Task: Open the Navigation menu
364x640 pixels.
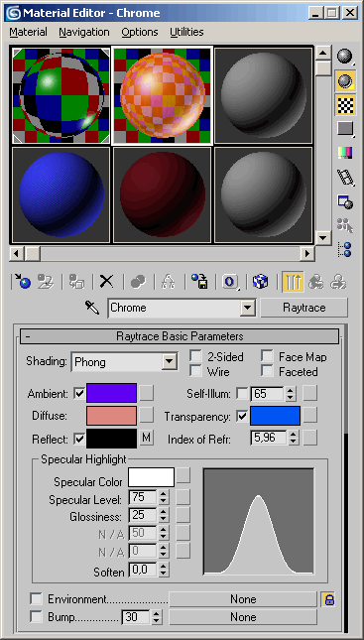Action: [x=84, y=32]
